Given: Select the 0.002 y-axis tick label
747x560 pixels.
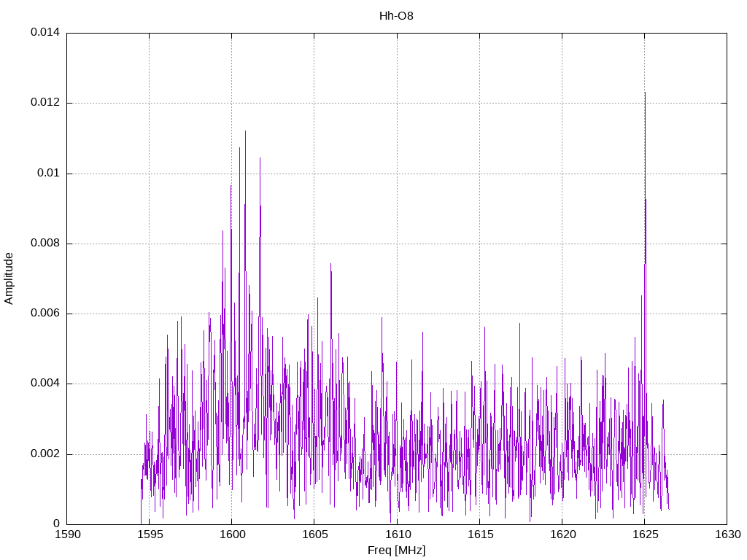Looking at the screenshot, I should pyautogui.click(x=44, y=454).
